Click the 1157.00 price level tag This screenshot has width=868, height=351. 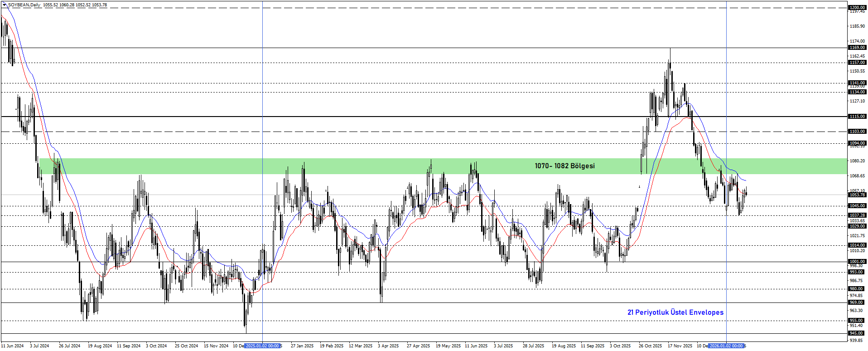pyautogui.click(x=857, y=63)
